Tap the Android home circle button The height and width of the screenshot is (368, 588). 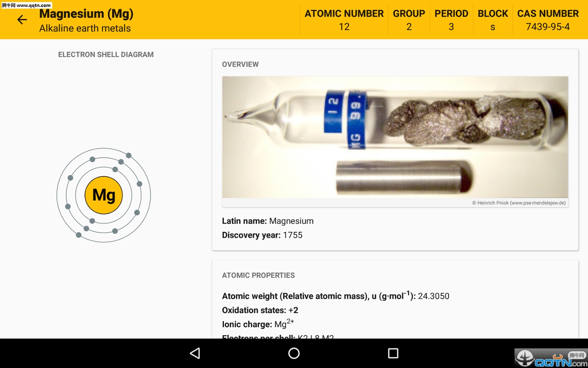pyautogui.click(x=294, y=353)
